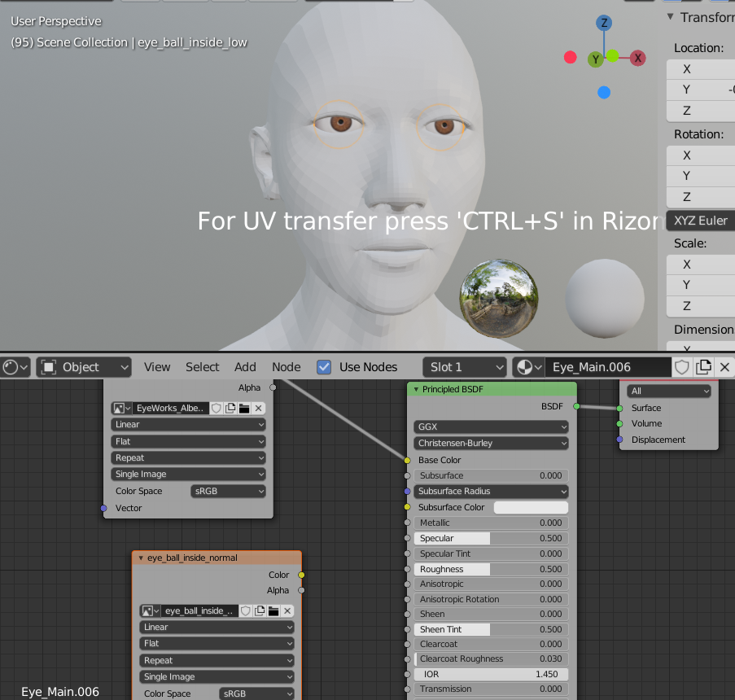This screenshot has width=735, height=700.
Task: Toggle fake user shield for Eye_Main.006 material
Action: click(x=681, y=367)
